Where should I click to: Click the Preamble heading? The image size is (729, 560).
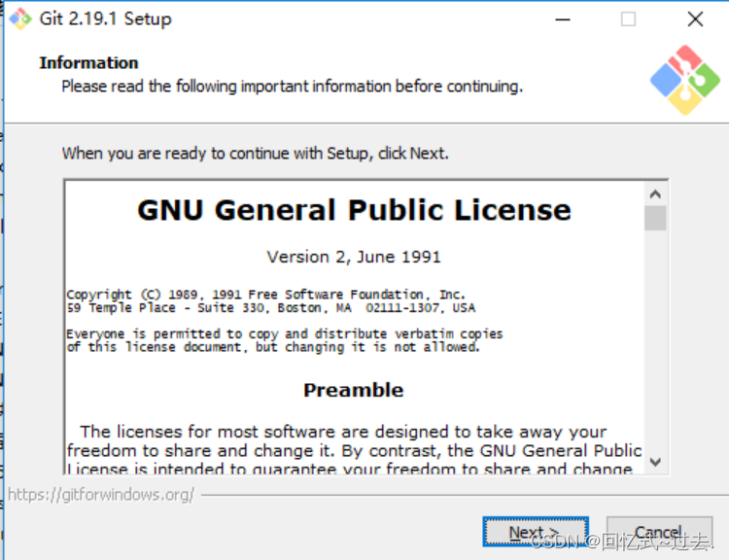click(354, 390)
